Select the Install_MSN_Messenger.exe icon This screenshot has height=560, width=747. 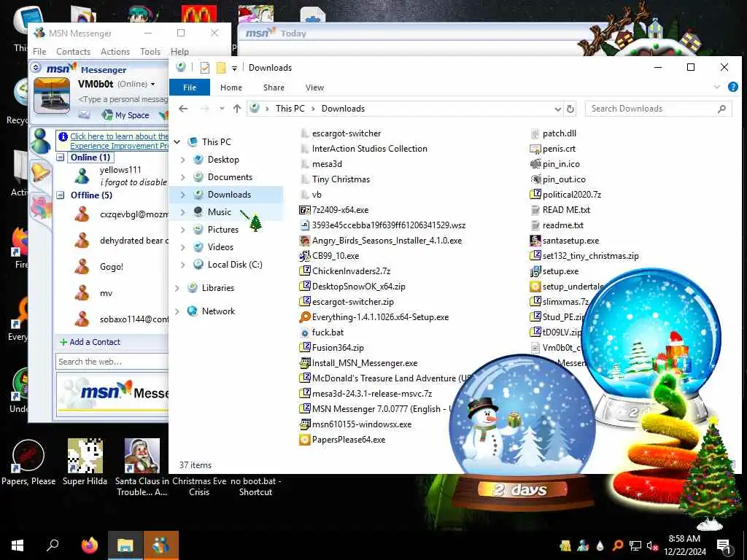[x=304, y=363]
